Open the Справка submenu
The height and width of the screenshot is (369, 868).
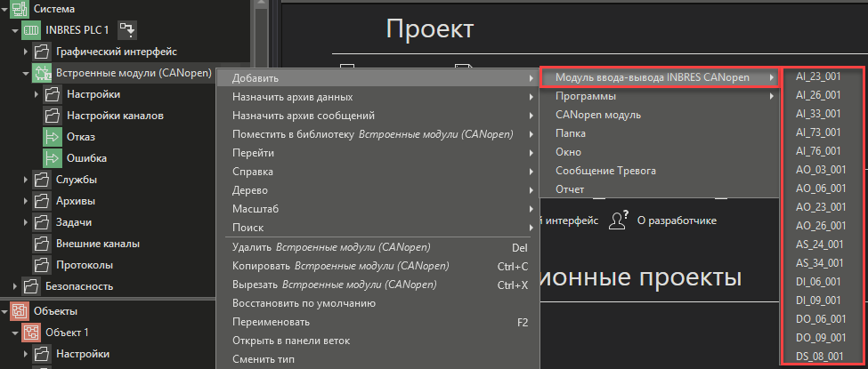click(377, 172)
